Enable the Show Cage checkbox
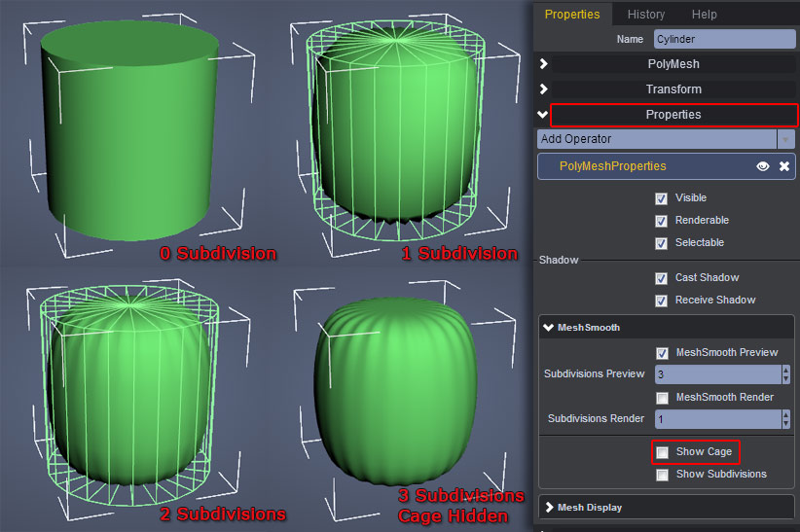Image resolution: width=800 pixels, height=532 pixels. click(662, 452)
